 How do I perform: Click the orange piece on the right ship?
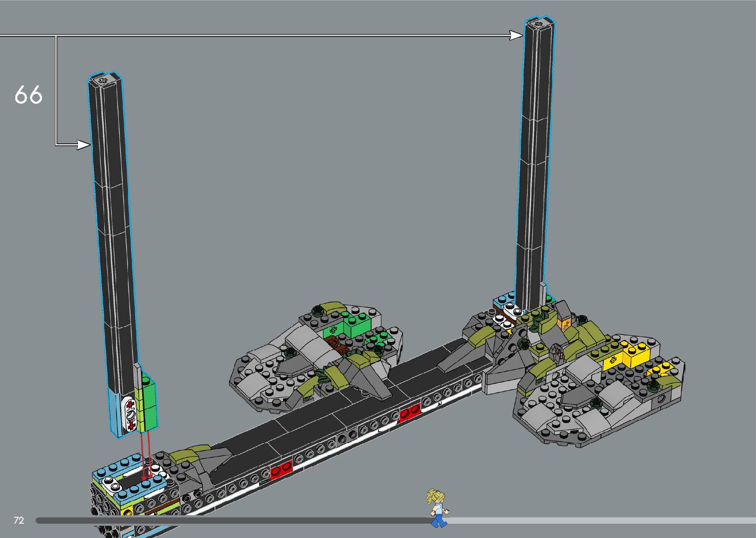564,324
